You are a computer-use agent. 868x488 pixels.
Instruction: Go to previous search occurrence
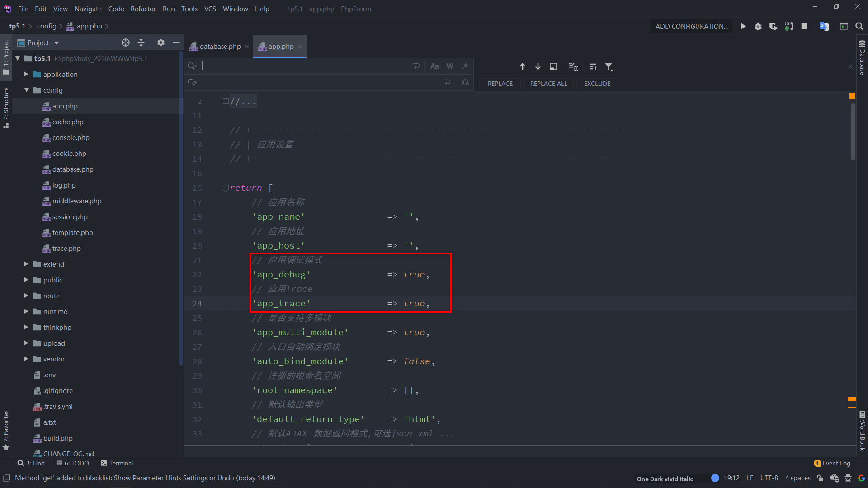click(523, 66)
